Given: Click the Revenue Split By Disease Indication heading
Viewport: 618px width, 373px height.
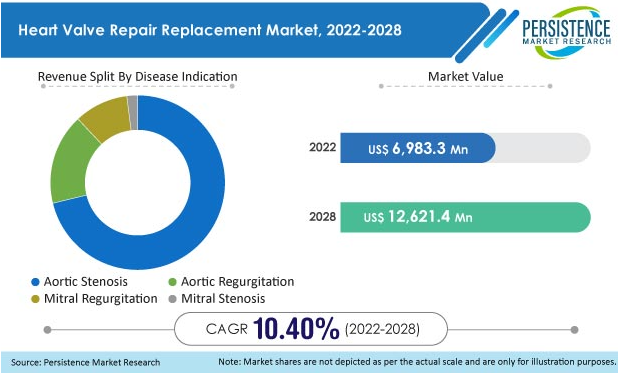Looking at the screenshot, I should [138, 76].
